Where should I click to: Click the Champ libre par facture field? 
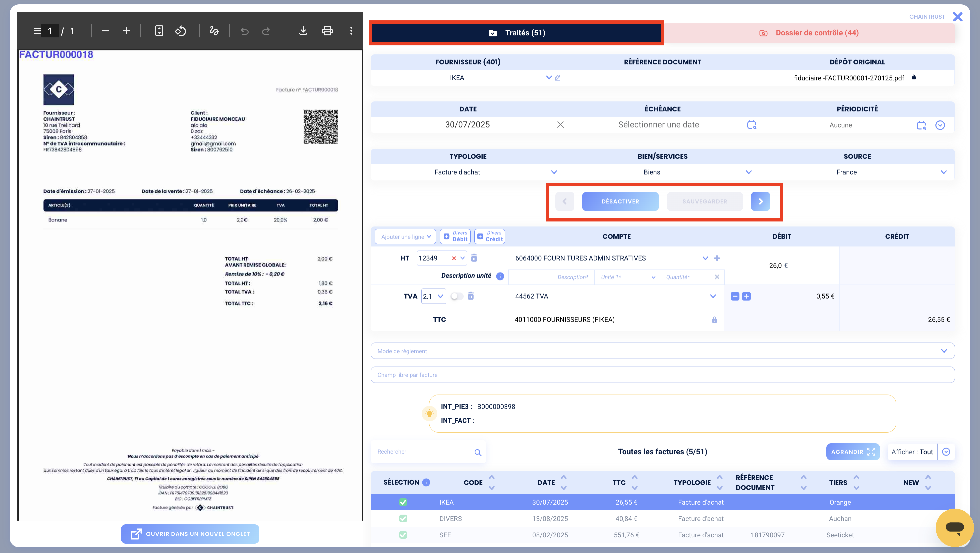(x=662, y=375)
